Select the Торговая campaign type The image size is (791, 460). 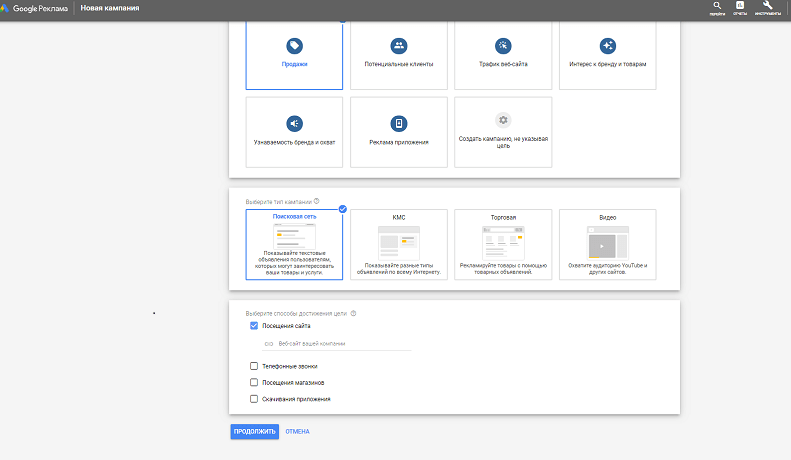click(x=503, y=245)
